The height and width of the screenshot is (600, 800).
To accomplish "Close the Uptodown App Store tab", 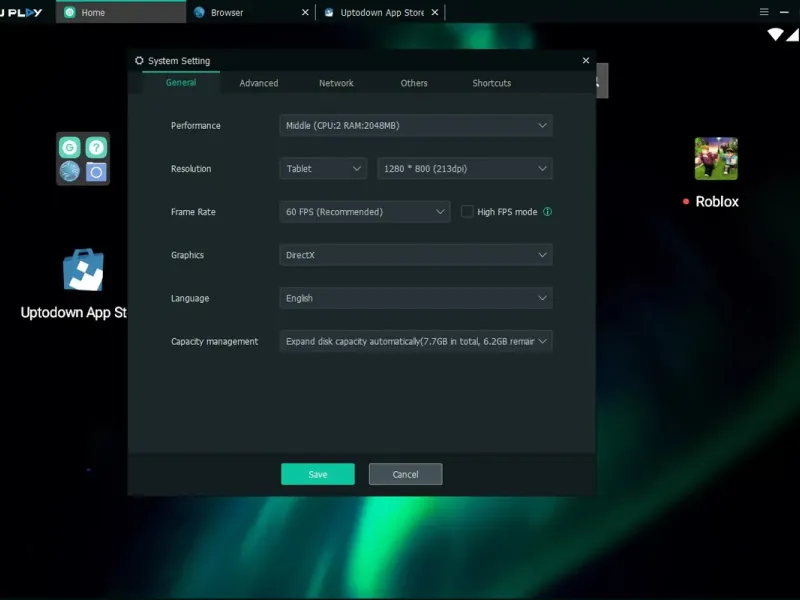I will point(435,12).
